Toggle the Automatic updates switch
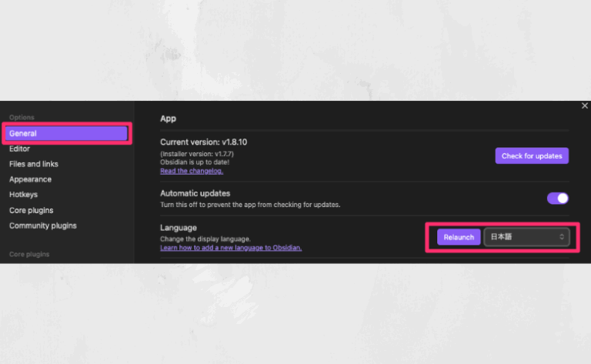Screen dimensions: 591x364 coord(557,199)
